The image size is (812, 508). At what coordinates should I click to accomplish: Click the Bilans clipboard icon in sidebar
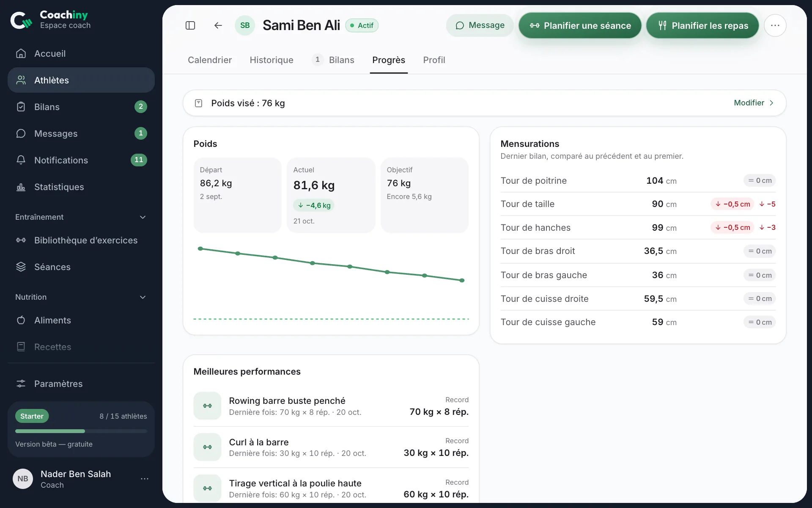[x=21, y=107]
